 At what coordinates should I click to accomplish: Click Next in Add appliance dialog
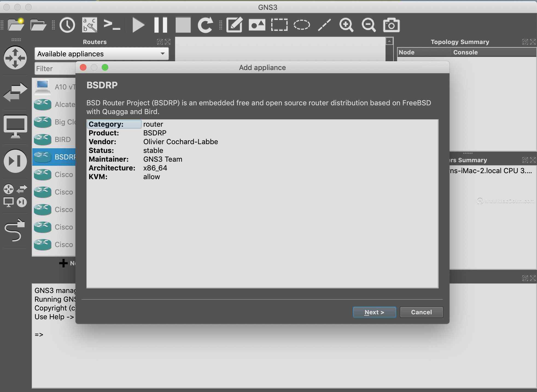tap(374, 312)
